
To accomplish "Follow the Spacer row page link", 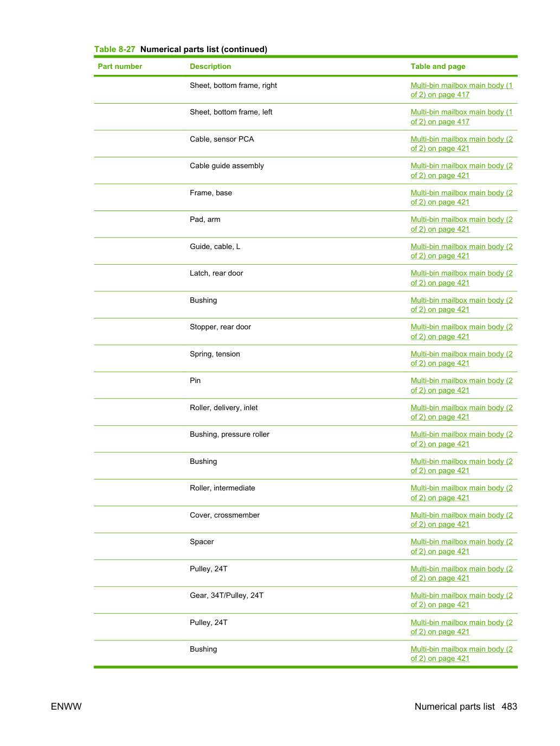I will (x=461, y=546).
